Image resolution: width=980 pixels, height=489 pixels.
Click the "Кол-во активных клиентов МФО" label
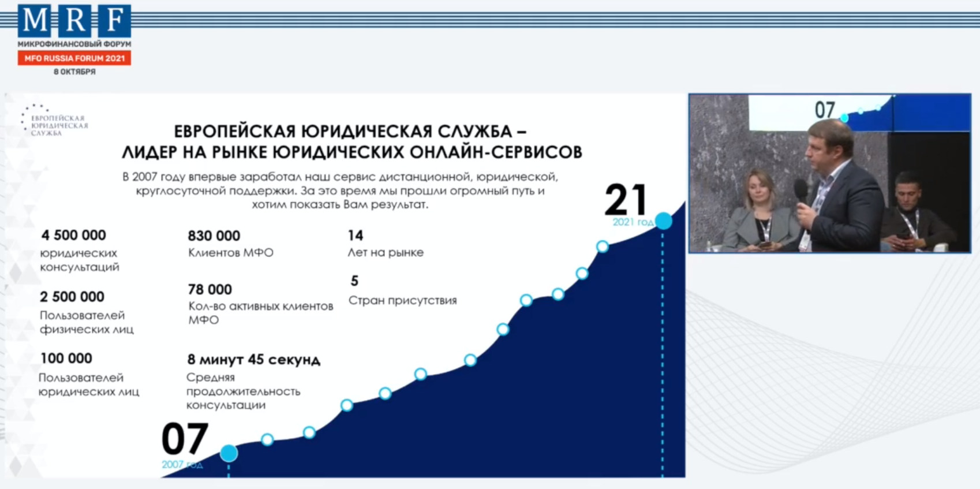point(261,313)
